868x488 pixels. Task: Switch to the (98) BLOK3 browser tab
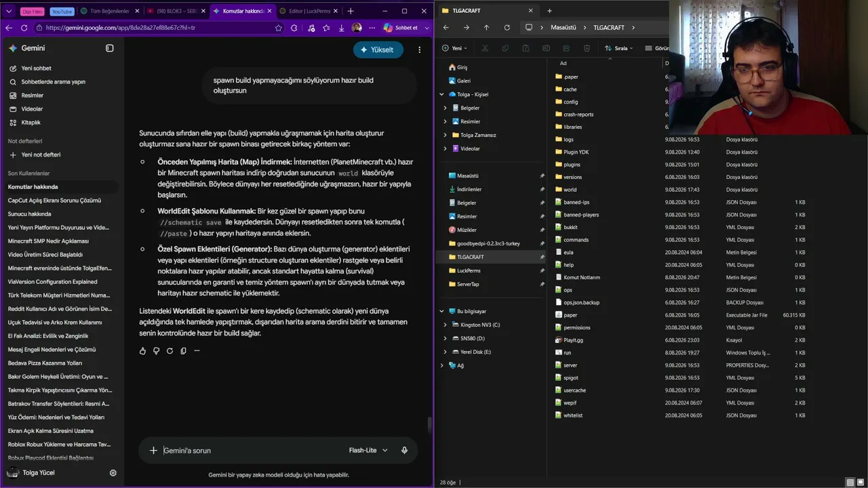pos(176,11)
